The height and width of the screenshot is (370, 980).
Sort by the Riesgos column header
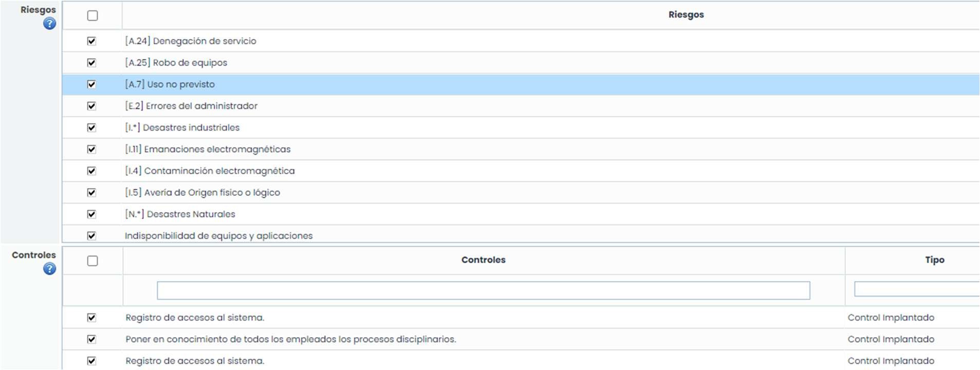[x=686, y=15]
